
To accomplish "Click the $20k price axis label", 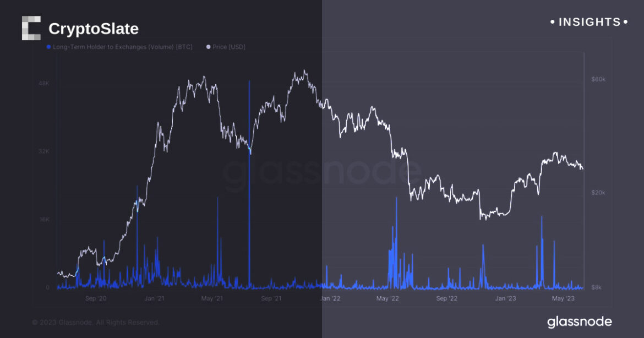I will pos(598,193).
